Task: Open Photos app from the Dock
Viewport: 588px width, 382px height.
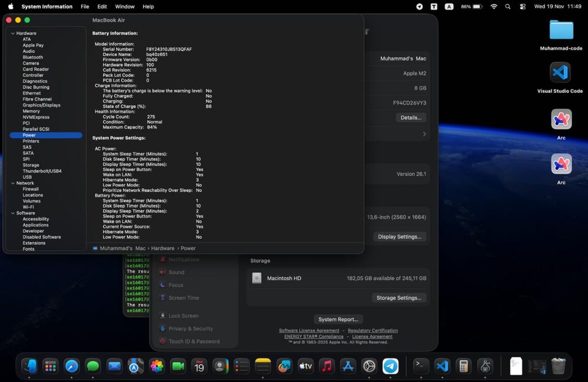Action: point(157,366)
